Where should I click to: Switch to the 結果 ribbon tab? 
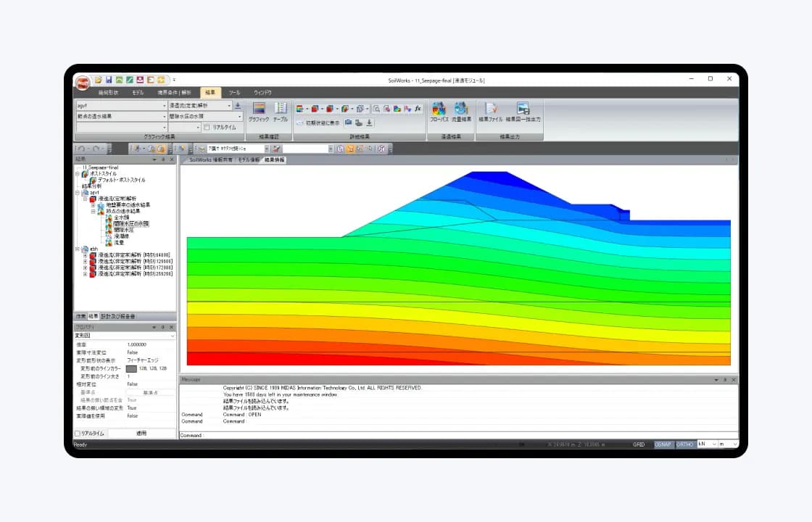tap(210, 93)
